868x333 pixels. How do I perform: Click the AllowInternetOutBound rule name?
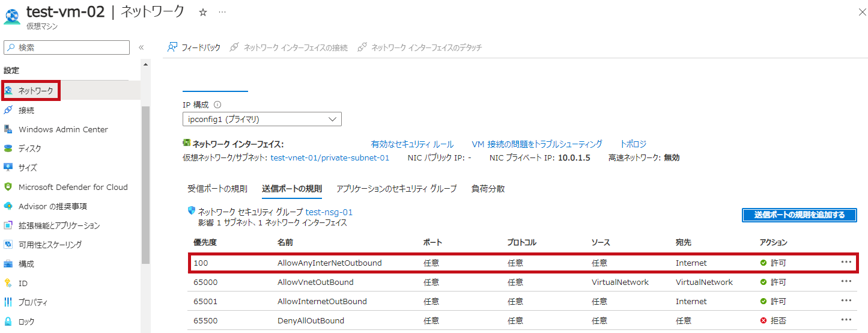(x=322, y=301)
